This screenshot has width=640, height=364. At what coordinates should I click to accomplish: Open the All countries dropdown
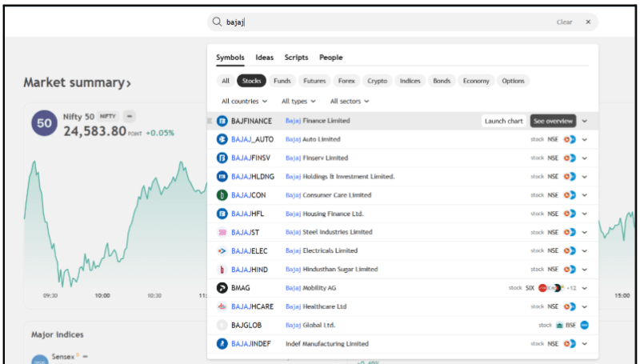(244, 102)
